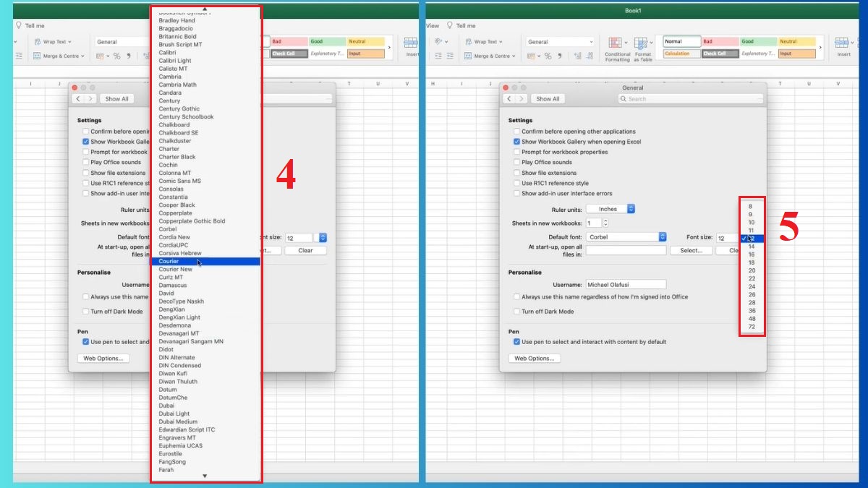
Task: Apply the percent style icon
Action: 546,56
